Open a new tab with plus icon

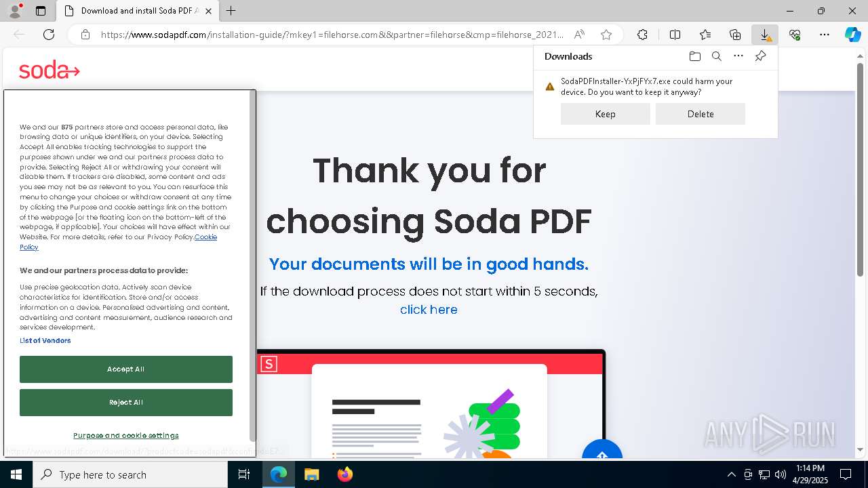(x=231, y=11)
